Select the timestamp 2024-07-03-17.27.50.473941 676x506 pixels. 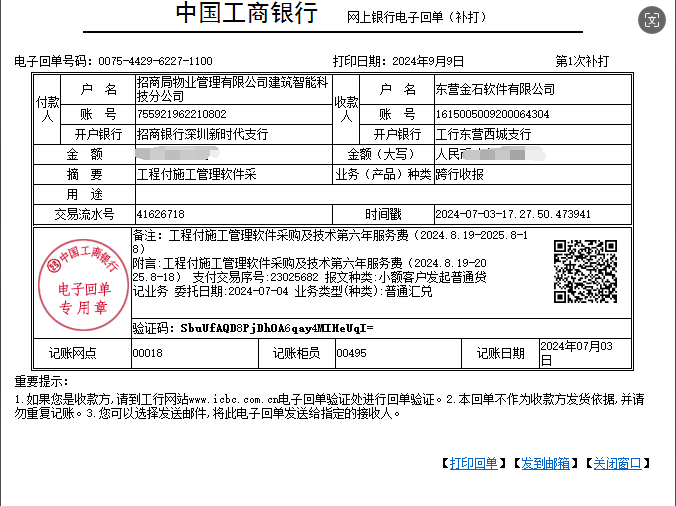coord(513,214)
